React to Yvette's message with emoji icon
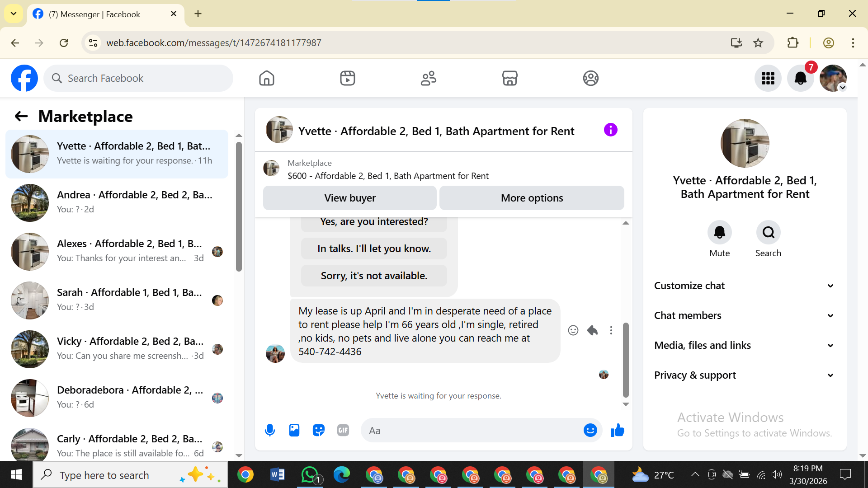868x488 pixels. pos(573,330)
